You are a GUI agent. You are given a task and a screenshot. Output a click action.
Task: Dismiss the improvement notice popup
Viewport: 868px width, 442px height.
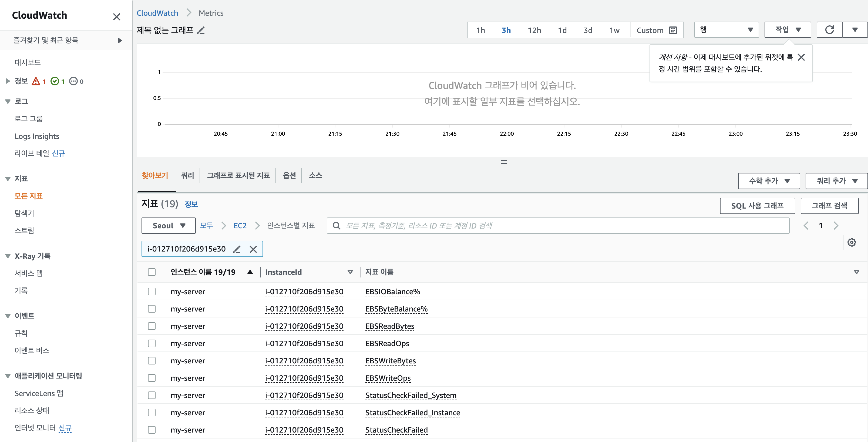click(x=801, y=57)
